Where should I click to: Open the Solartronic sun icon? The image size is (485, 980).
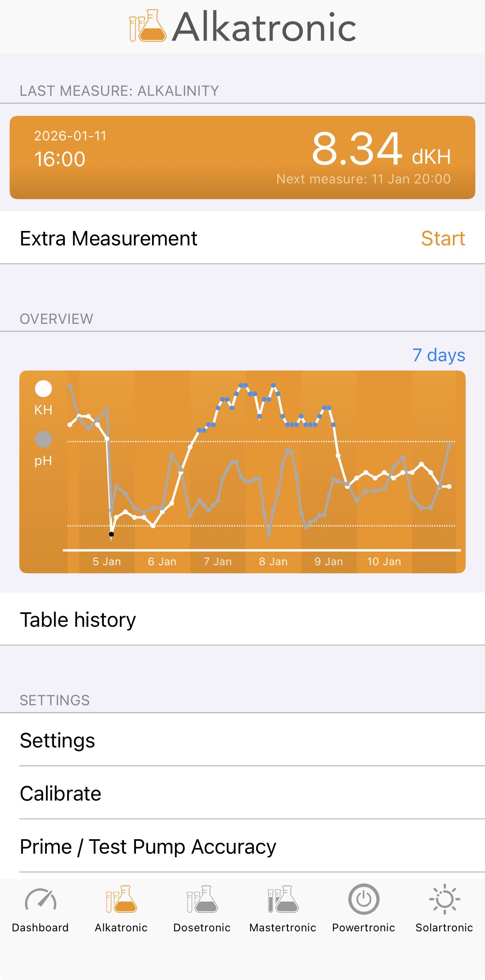(x=444, y=900)
